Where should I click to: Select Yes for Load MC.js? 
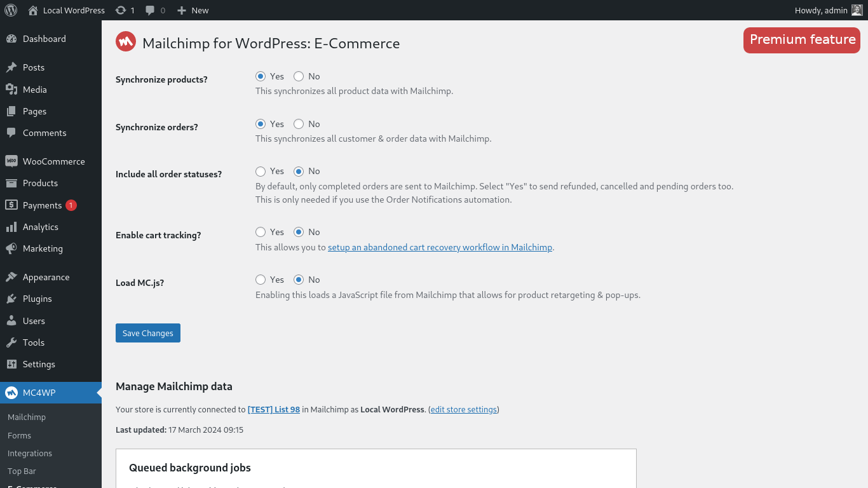tap(261, 280)
